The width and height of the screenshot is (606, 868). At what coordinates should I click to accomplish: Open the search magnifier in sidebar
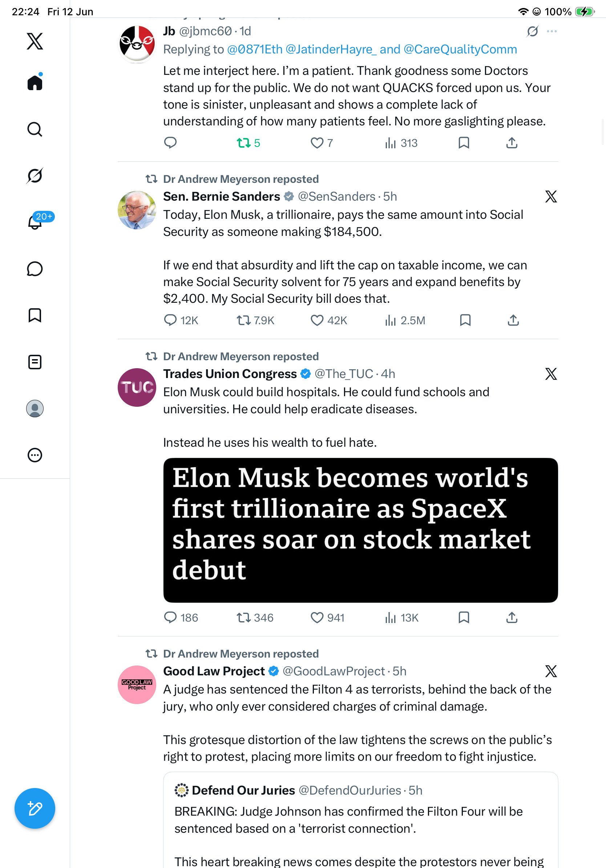35,129
